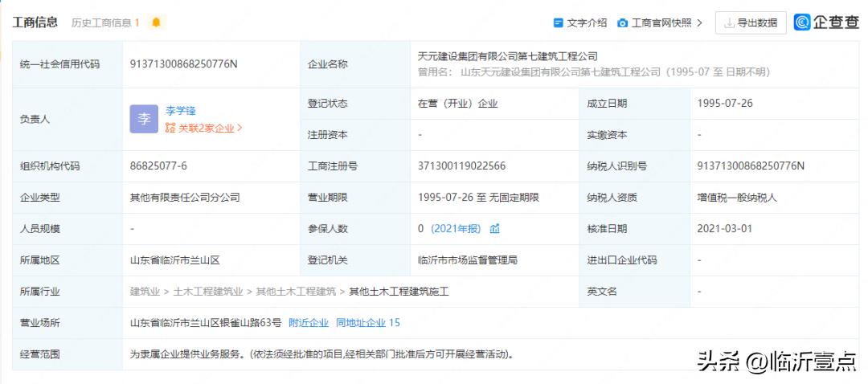Open 同地址企业 15 link
Viewport: 868px width, 384px height.
367,323
